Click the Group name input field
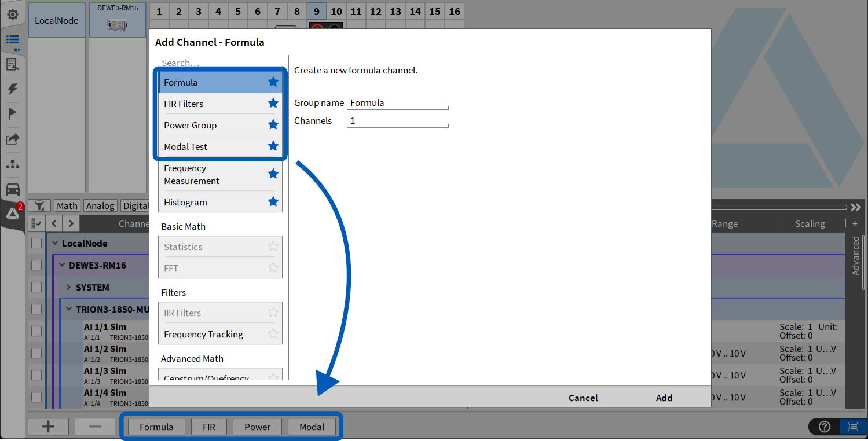Viewport: 868px width, 441px height. coord(398,103)
